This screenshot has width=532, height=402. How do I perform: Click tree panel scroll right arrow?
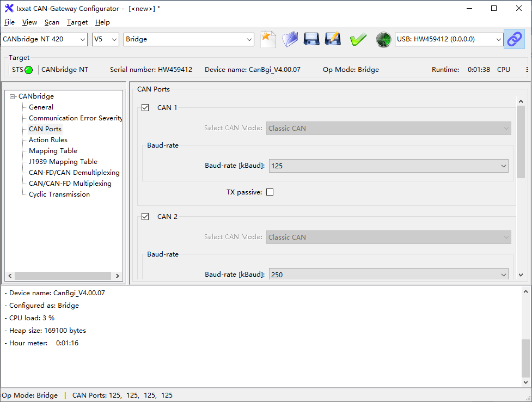tap(118, 276)
